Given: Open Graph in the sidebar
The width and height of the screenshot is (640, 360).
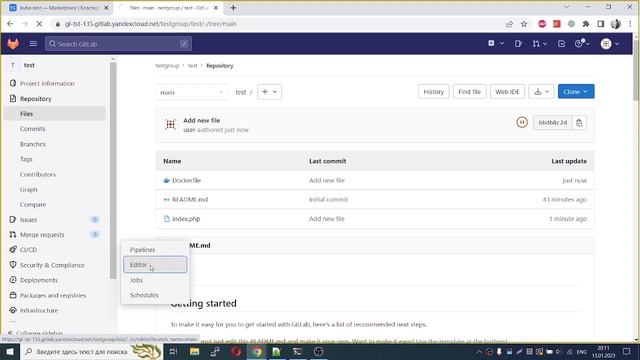Looking at the screenshot, I should pyautogui.click(x=29, y=189).
